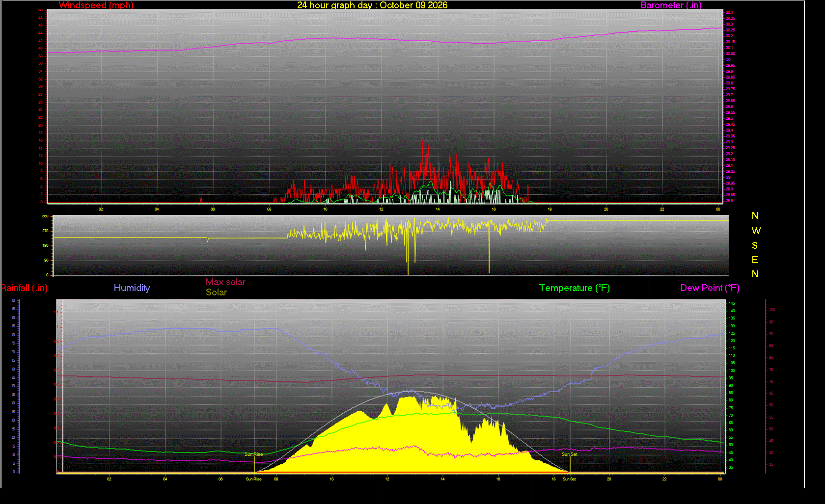Screen dimensions: 825x504
Task: Click the "W" compass direction letter
Action: 756,231
